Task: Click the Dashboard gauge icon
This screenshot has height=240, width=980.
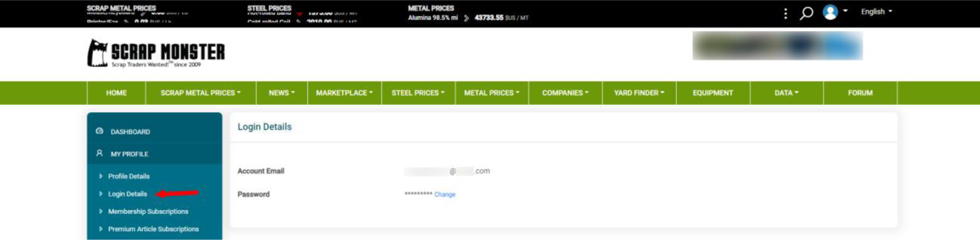Action: tap(100, 131)
